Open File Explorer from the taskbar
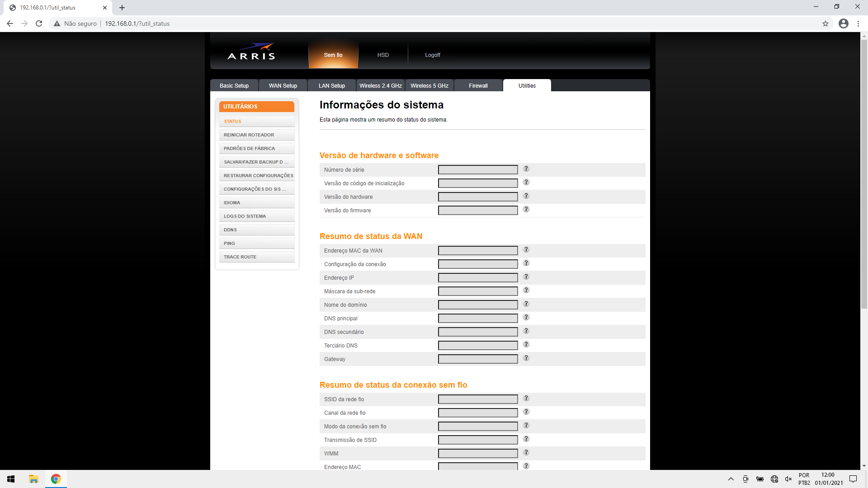868x488 pixels. tap(33, 479)
